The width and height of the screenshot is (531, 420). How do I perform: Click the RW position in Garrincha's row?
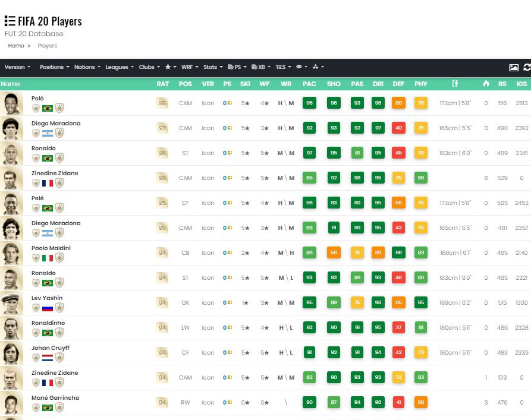click(x=186, y=402)
